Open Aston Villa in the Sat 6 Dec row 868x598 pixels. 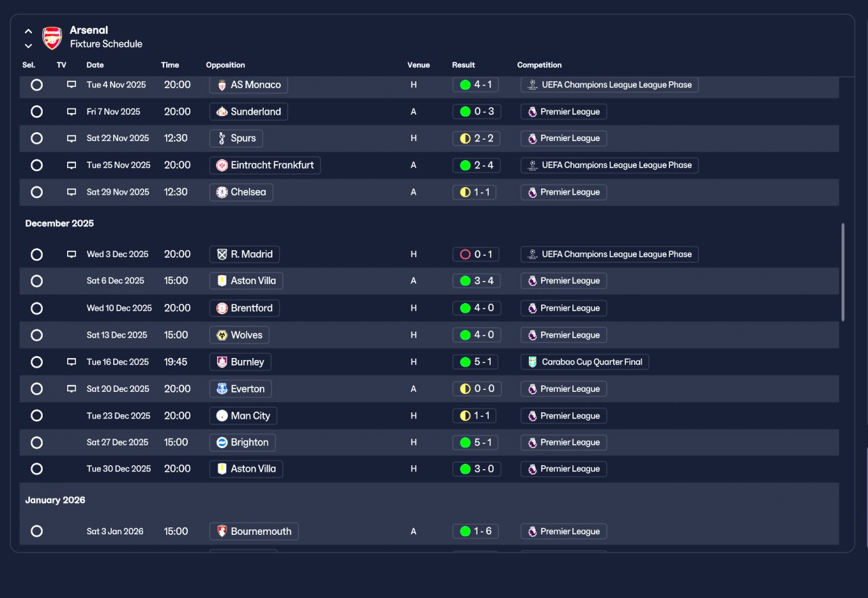coord(246,281)
